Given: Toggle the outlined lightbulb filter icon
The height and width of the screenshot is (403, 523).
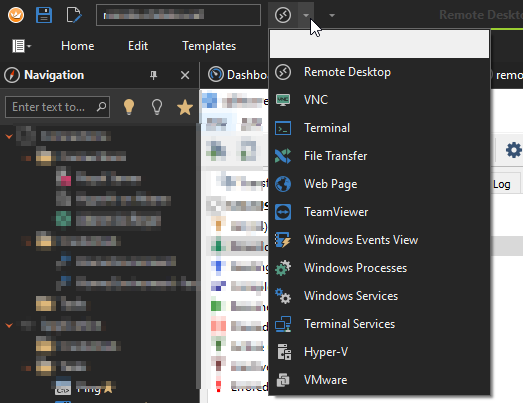Looking at the screenshot, I should pyautogui.click(x=157, y=107).
